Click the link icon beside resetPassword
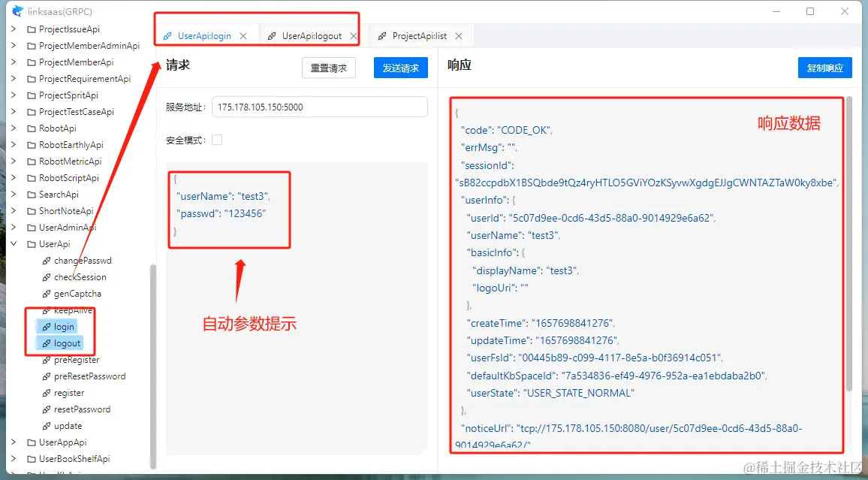 click(x=47, y=409)
